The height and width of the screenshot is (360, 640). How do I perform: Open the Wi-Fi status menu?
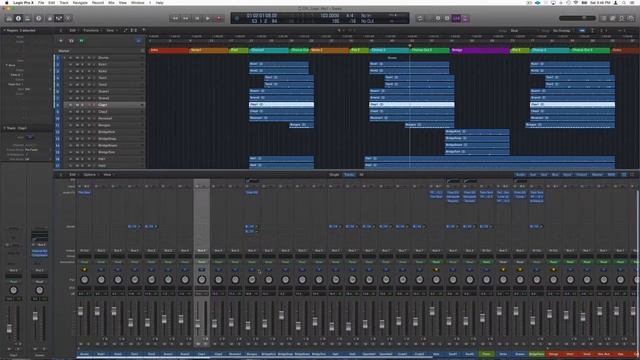pos(576,2)
